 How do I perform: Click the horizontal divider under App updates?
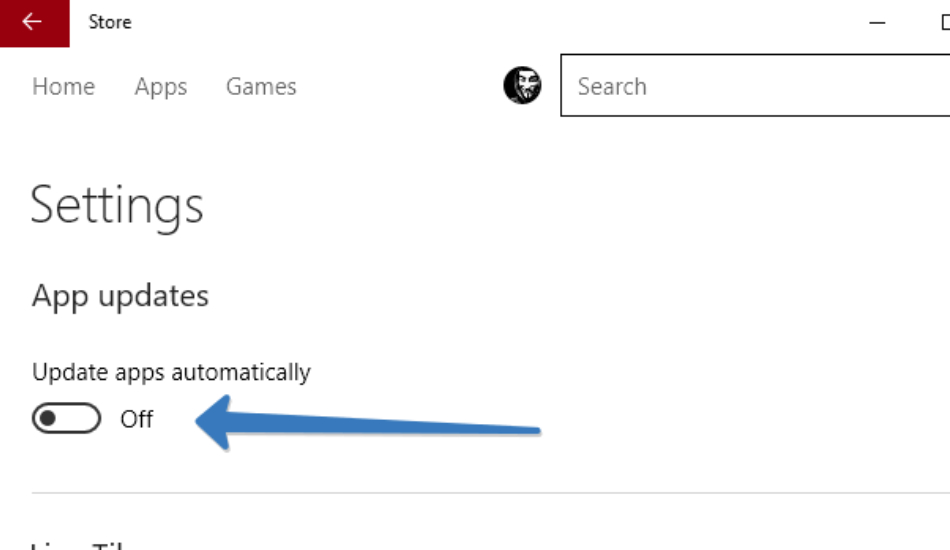coord(491,493)
